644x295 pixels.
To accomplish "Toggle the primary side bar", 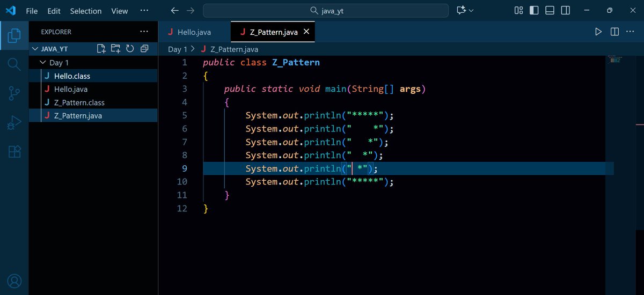I will 534,11.
